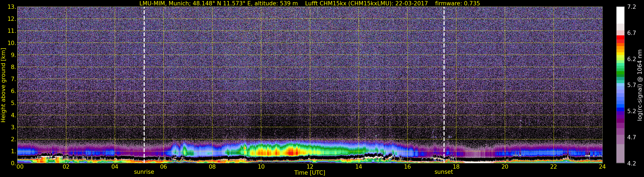This screenshot has height=177, width=644.
Task: Click the height axis tick '13.'
Action: coord(12,7)
